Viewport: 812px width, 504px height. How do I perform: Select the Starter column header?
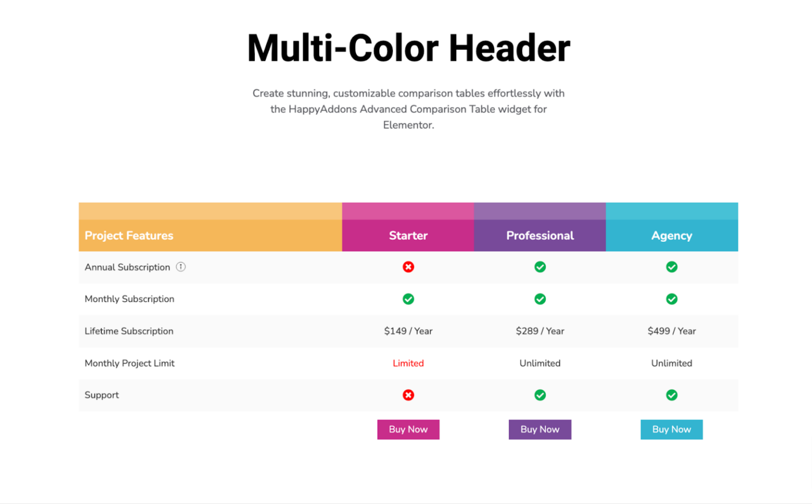click(408, 236)
